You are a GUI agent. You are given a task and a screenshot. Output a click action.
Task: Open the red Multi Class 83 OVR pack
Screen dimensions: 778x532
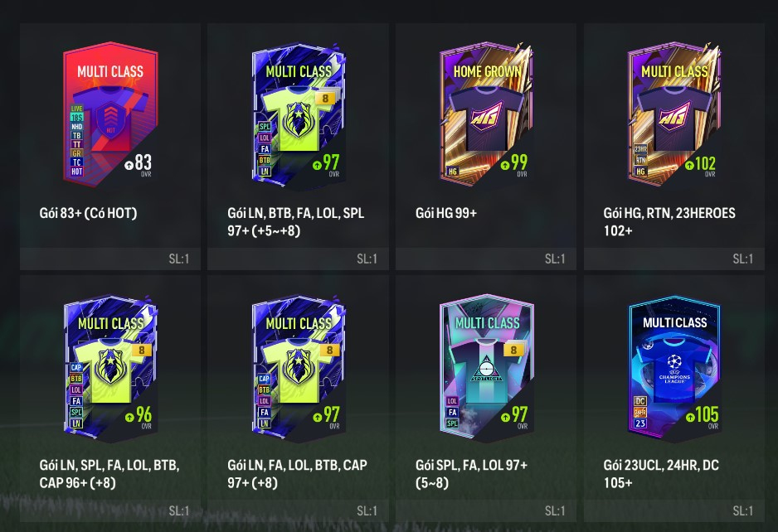pos(110,114)
